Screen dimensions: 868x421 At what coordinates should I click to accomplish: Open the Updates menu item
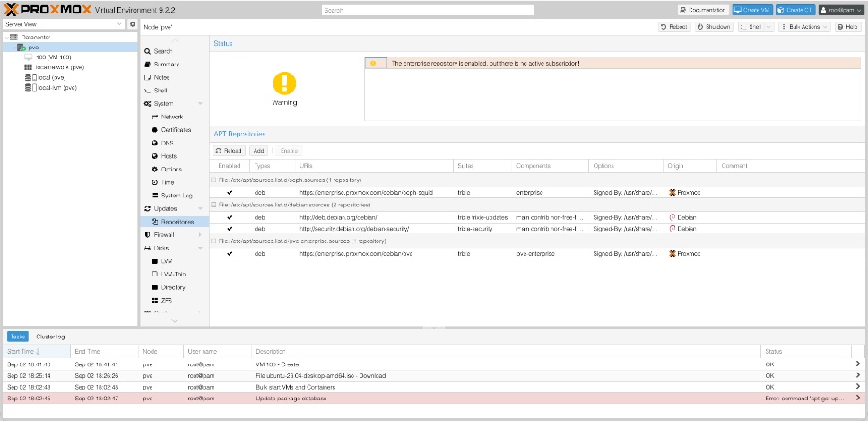coord(173,209)
